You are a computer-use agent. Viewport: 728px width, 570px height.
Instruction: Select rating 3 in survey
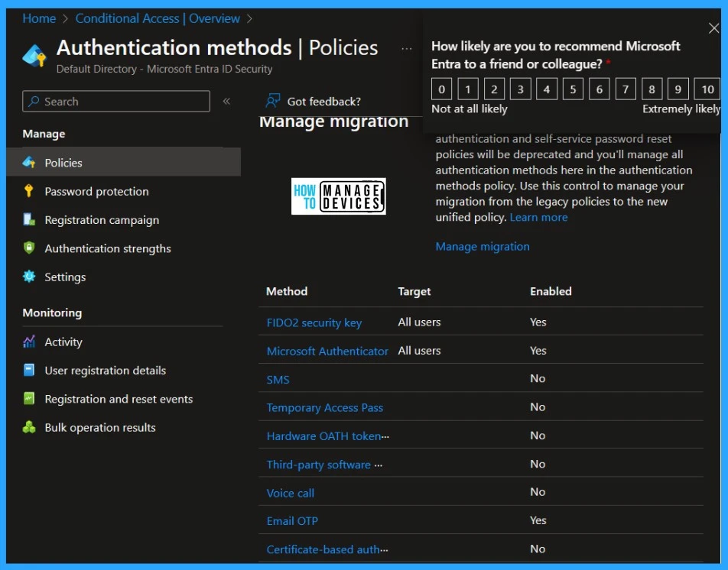tap(521, 89)
